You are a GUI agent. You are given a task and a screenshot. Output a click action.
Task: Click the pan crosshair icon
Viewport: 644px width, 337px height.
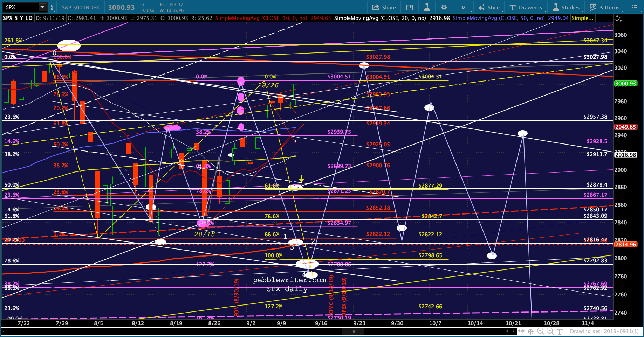pos(531,331)
